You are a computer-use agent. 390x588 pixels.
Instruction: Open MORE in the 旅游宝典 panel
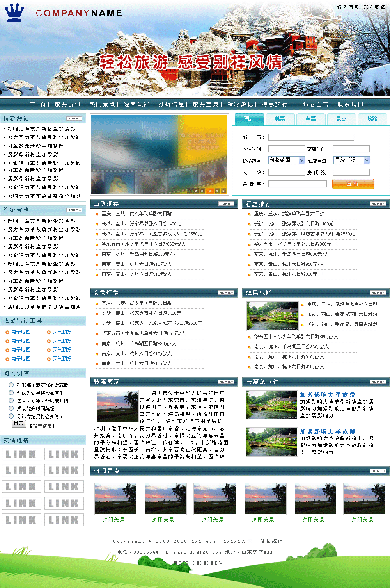pos(74,210)
